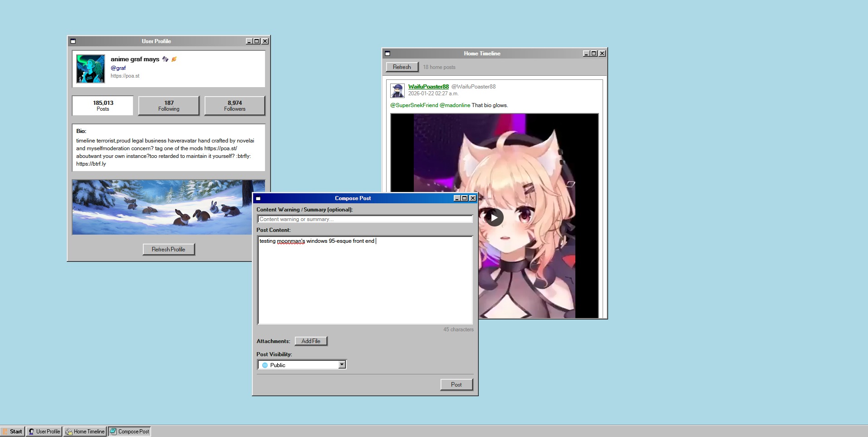868x437 pixels.
Task: Click anime graf mays' avatar thumbnail
Action: click(x=90, y=69)
